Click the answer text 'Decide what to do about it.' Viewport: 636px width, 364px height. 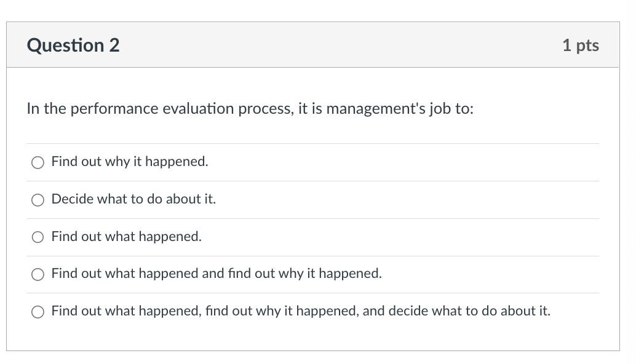pos(132,199)
